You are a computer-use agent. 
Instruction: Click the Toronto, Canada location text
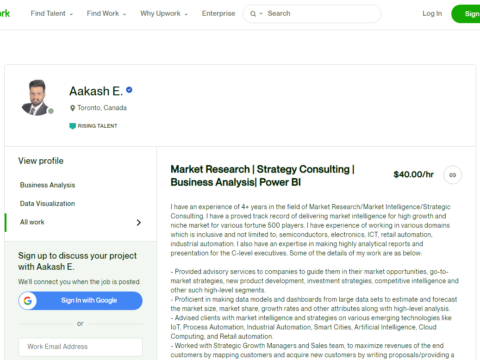pyautogui.click(x=102, y=108)
